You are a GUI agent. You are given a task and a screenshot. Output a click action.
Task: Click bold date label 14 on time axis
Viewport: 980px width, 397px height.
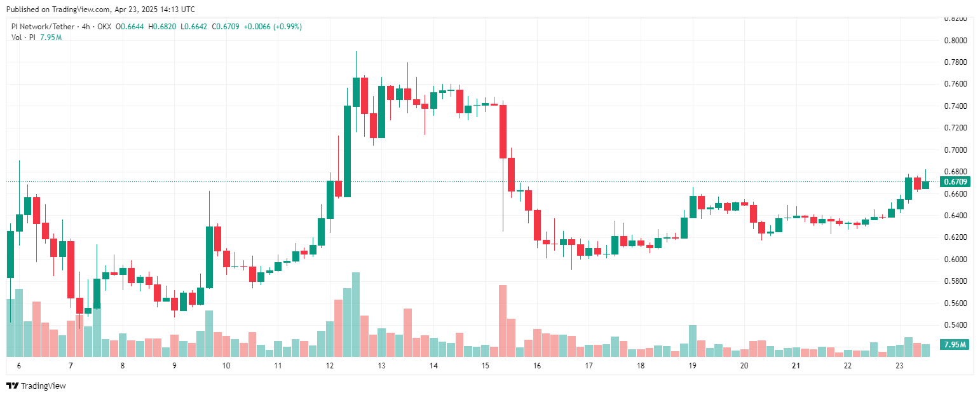click(x=433, y=366)
